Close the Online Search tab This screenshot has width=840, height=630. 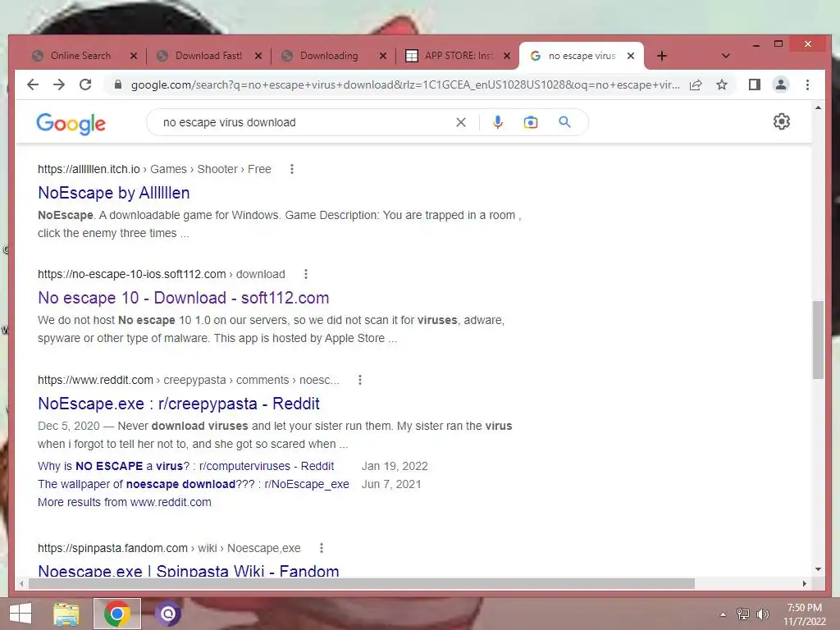134,56
